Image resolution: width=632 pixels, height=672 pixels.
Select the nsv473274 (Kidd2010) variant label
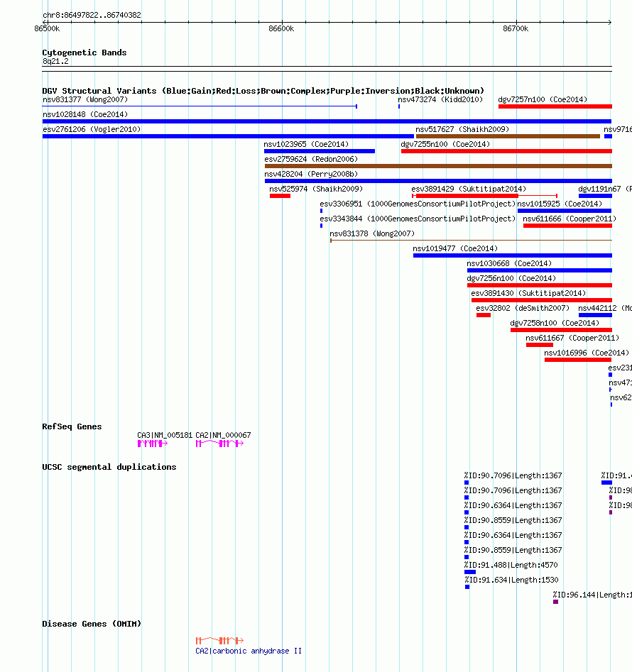440,99
